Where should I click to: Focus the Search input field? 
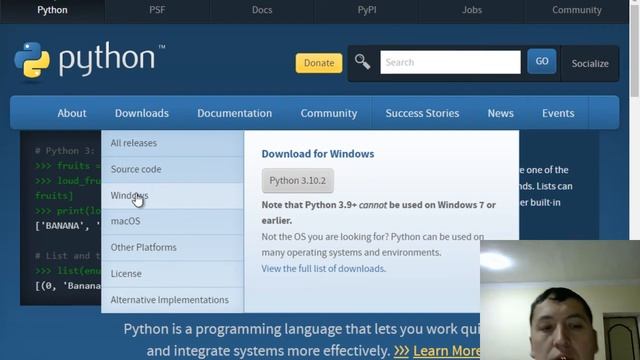pyautogui.click(x=450, y=62)
